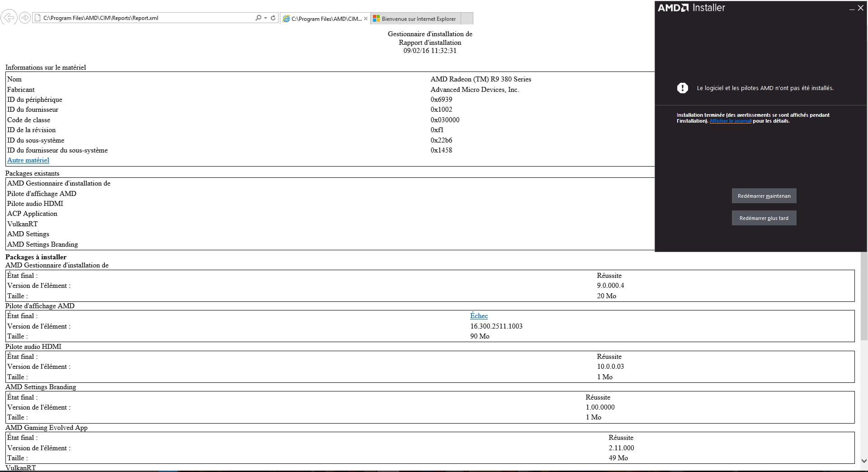Click the 49 Mo size value
Image resolution: width=868 pixels, height=472 pixels.
tap(618, 458)
